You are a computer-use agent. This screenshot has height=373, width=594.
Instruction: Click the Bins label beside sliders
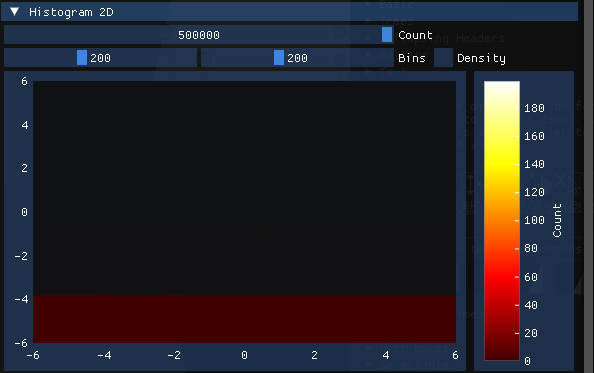tap(412, 58)
